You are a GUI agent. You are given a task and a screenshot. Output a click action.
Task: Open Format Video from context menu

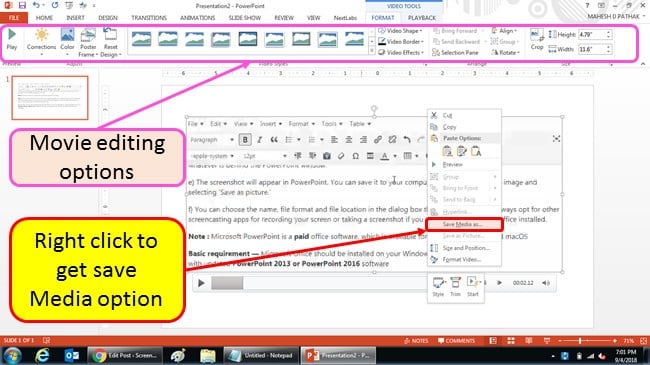pos(464,260)
